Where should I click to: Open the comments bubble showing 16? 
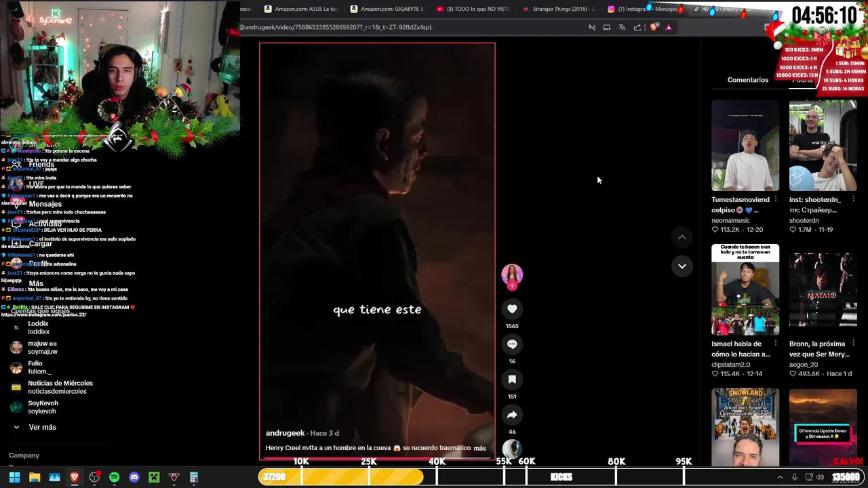(512, 344)
